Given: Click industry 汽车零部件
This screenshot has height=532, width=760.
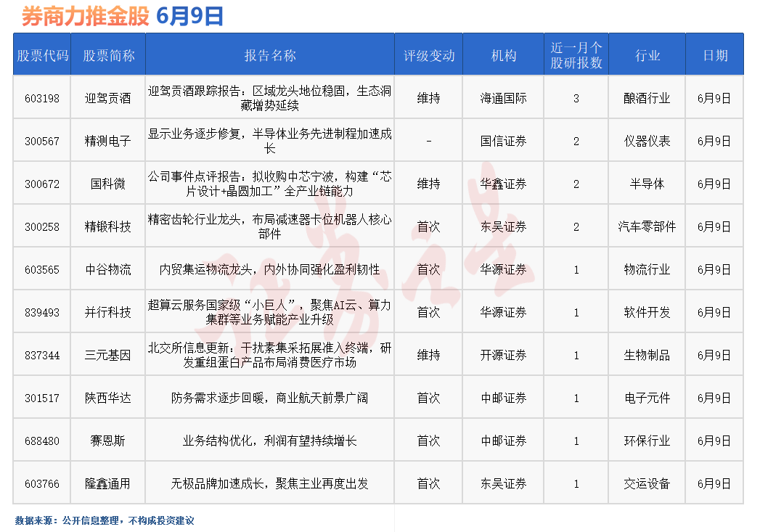Looking at the screenshot, I should pyautogui.click(x=647, y=226).
